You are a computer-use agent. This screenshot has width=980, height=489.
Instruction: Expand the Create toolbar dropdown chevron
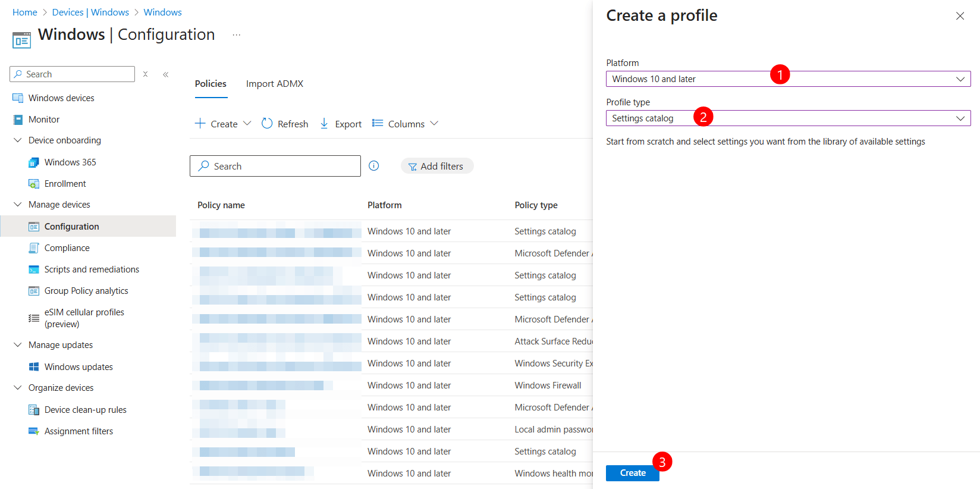point(247,123)
